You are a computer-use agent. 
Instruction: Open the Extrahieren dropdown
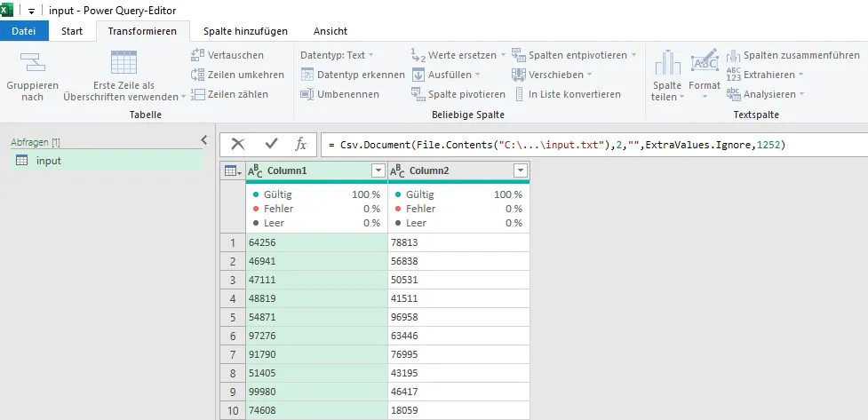(765, 75)
